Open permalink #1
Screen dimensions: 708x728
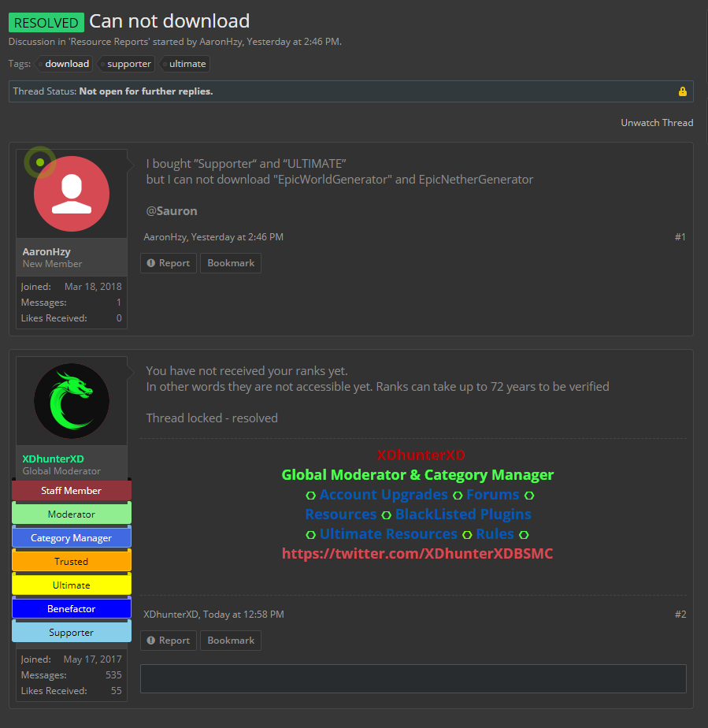pos(680,237)
